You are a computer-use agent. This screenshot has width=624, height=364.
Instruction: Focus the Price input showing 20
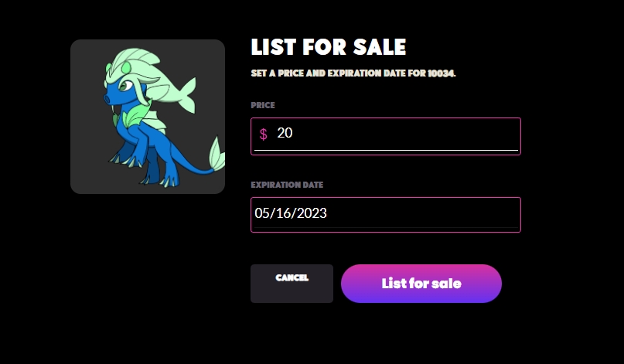point(387,134)
